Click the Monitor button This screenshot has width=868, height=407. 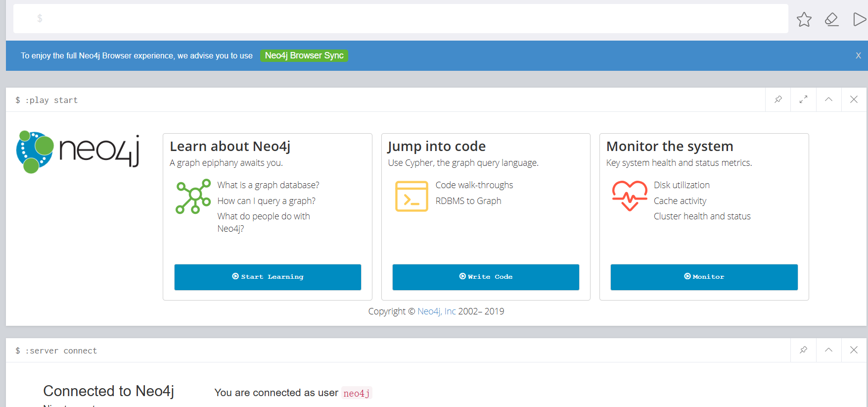704,277
